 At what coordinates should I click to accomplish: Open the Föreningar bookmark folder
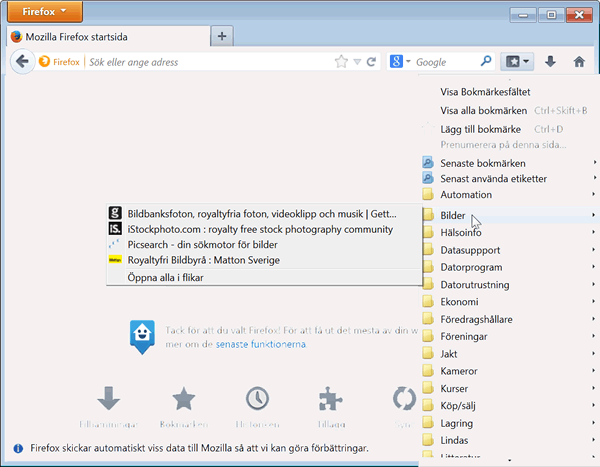(509, 336)
